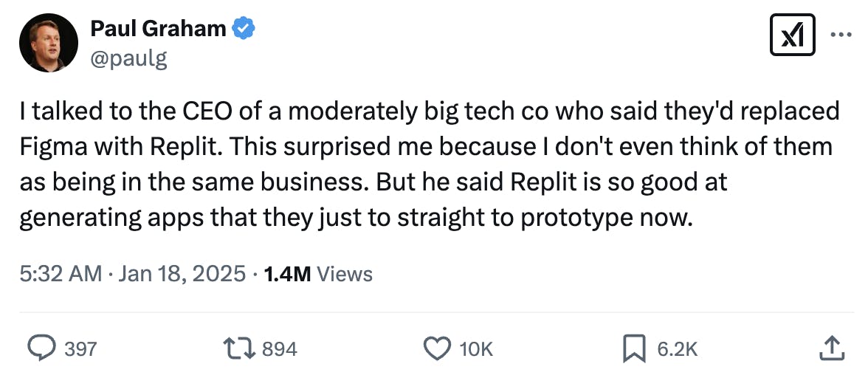Click Paul Graham's profile photo

click(49, 43)
